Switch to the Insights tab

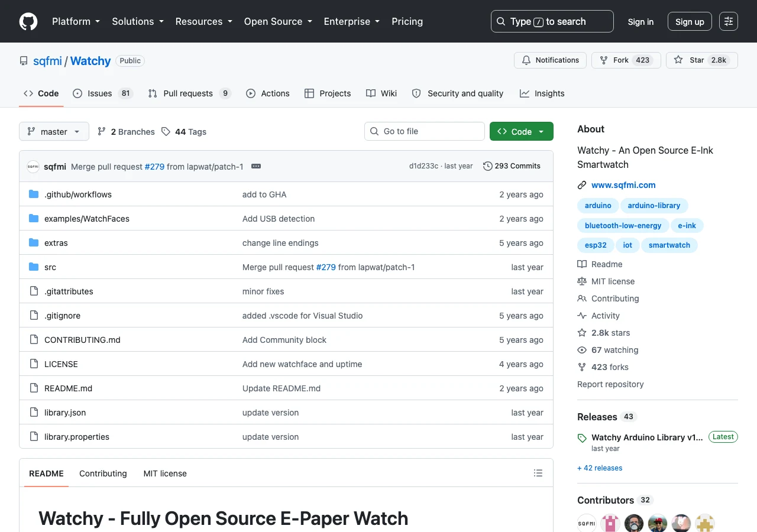542,93
